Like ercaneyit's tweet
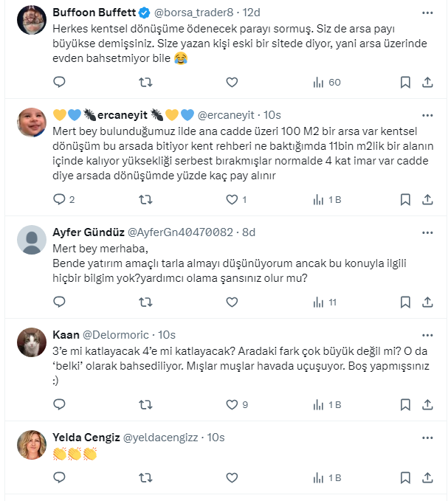 (x=232, y=199)
